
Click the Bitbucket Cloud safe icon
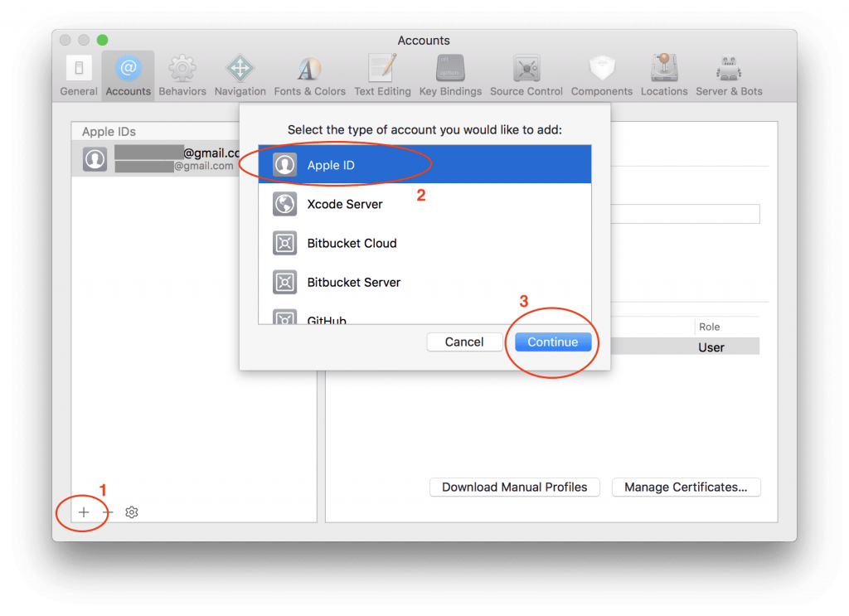pyautogui.click(x=285, y=243)
